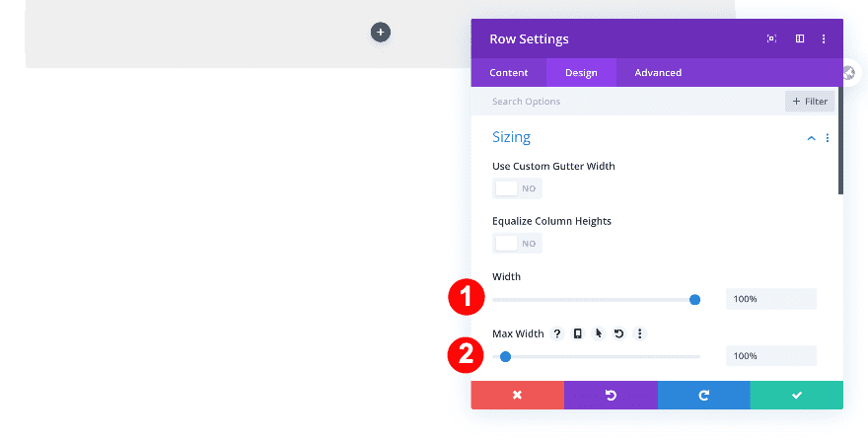The image size is (868, 442).
Task: Switch to the Advanced tab
Action: [658, 72]
